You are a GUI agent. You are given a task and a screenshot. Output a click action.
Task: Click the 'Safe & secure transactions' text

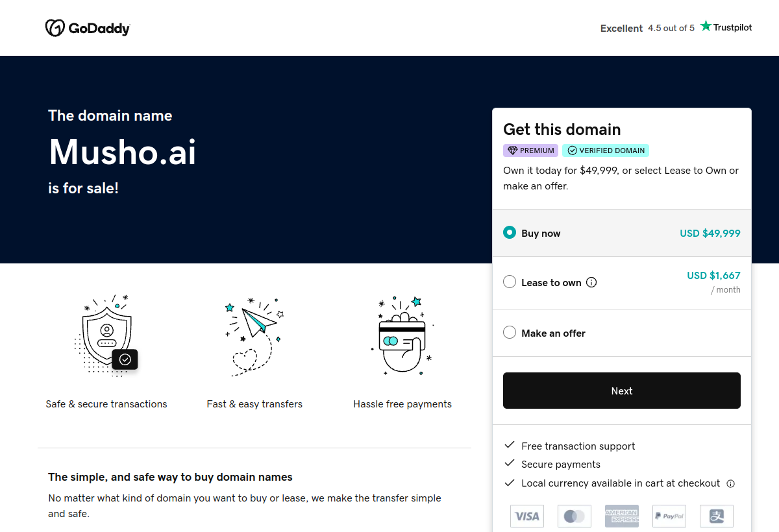pos(106,404)
